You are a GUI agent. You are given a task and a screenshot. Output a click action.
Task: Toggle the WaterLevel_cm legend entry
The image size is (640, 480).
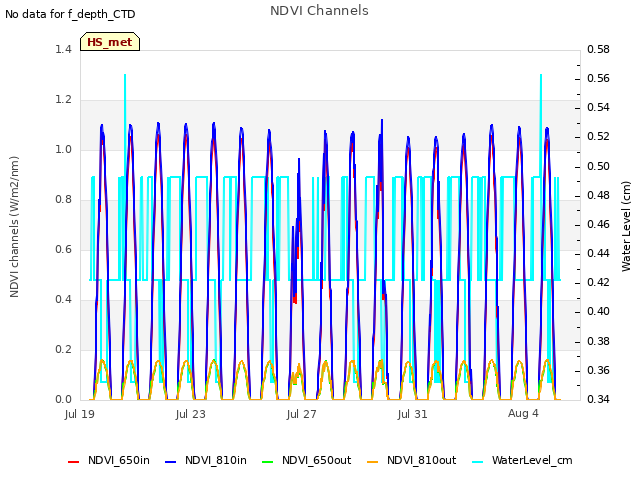(522, 460)
